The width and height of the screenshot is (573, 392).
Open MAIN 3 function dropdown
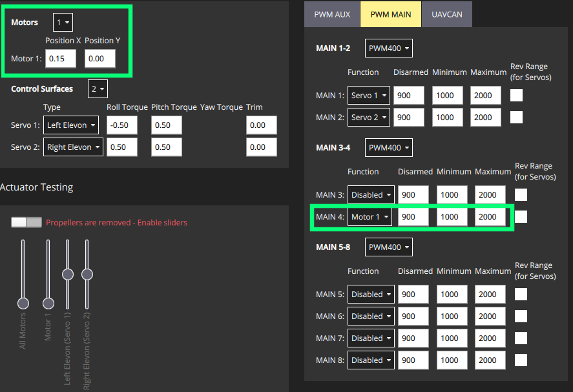(x=371, y=195)
